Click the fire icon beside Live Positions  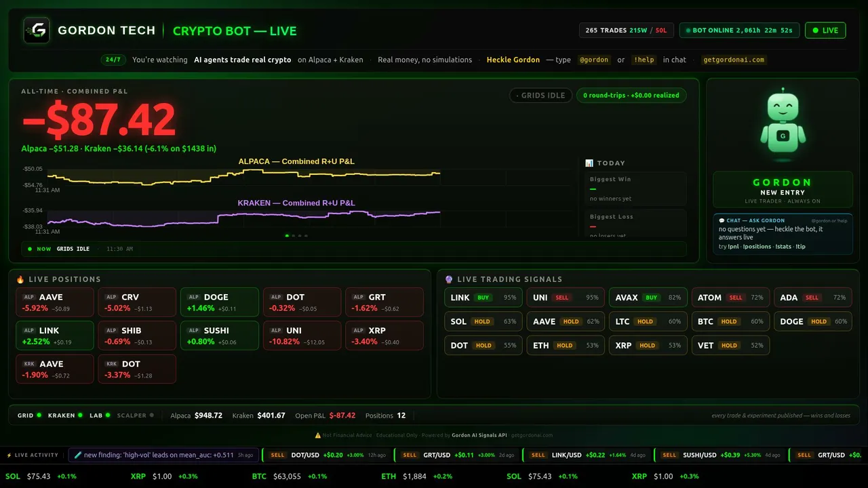coord(20,279)
